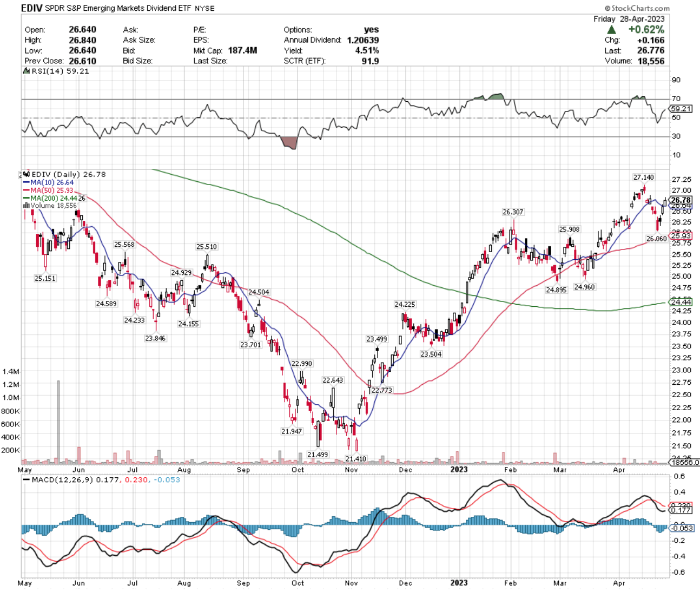
Task: Click the 21.499 price label
Action: [318, 454]
